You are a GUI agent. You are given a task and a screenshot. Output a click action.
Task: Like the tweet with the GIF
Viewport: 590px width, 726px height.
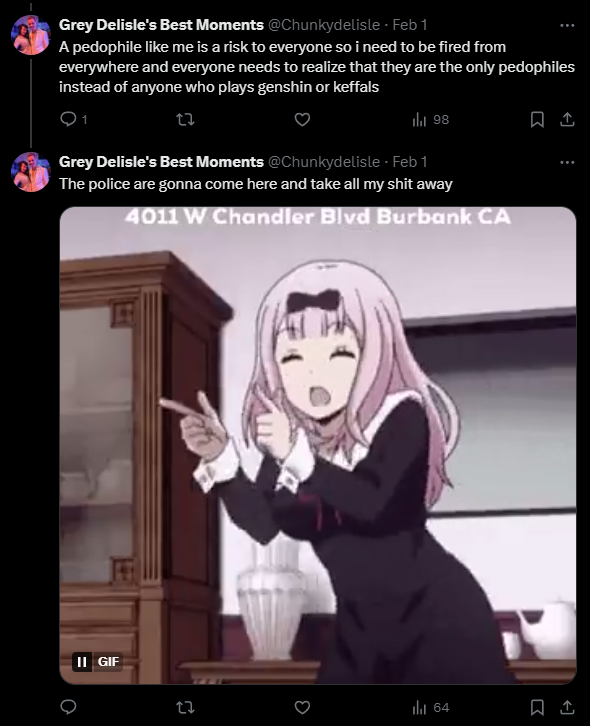pyautogui.click(x=302, y=707)
